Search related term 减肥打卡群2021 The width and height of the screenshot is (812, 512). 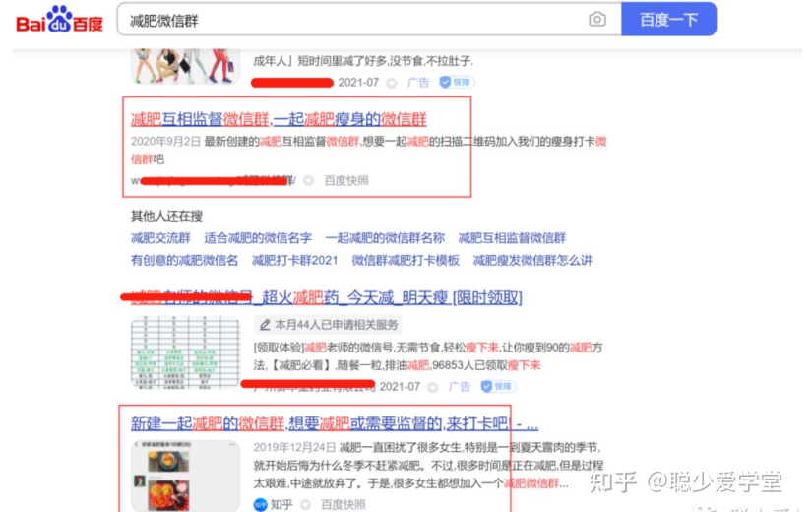294,260
